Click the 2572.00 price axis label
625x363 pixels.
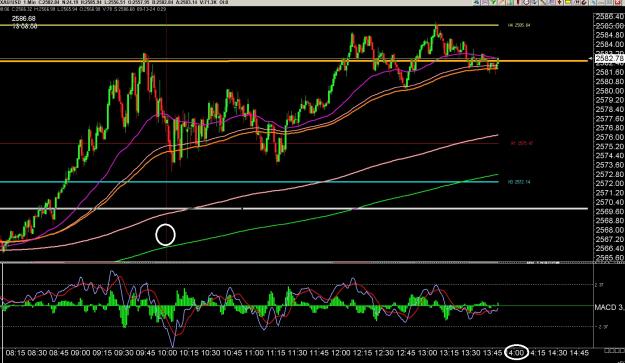[609, 183]
